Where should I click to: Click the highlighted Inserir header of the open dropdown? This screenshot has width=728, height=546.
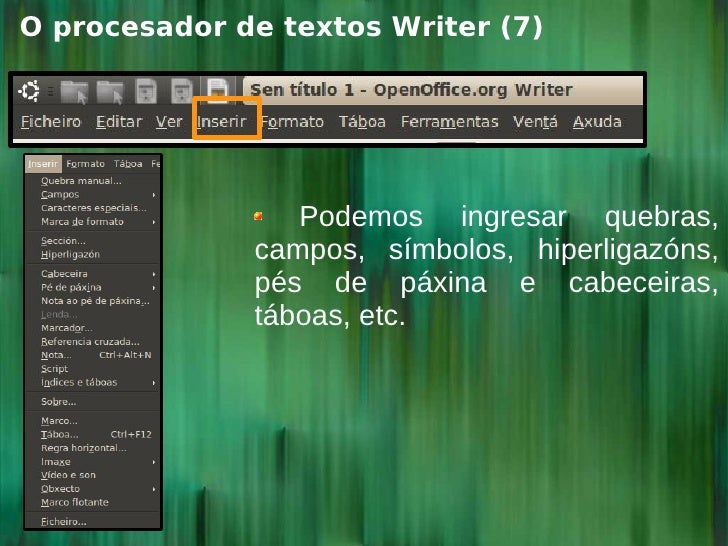pos(43,164)
